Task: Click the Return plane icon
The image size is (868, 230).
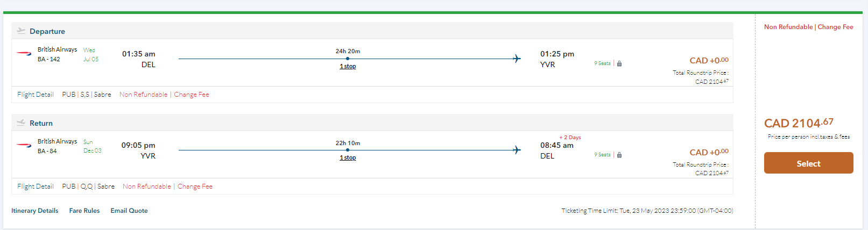Action: point(21,123)
